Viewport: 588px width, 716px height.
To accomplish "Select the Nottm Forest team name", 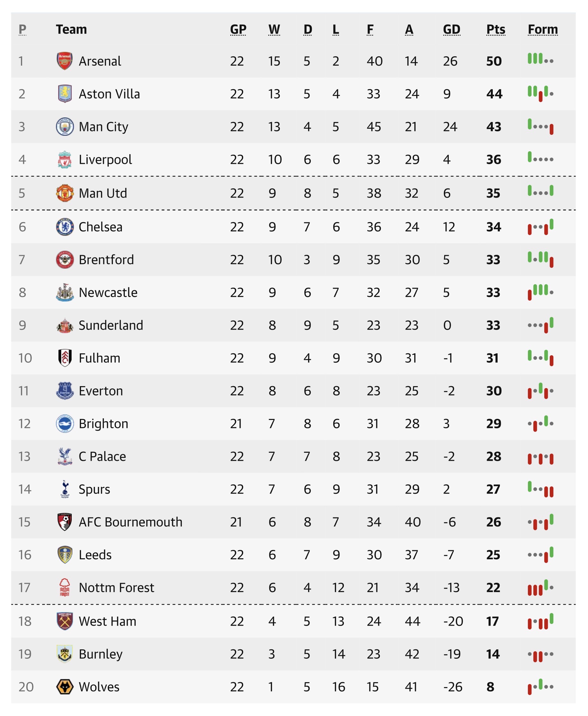I will 116,588.
